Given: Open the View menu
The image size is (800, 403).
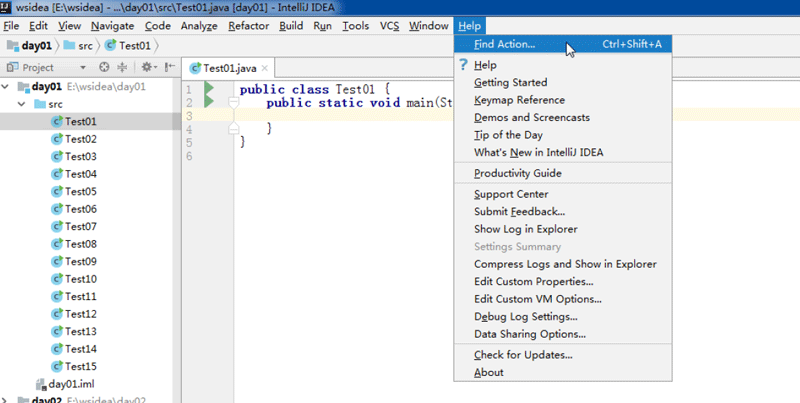Looking at the screenshot, I should pos(69,26).
